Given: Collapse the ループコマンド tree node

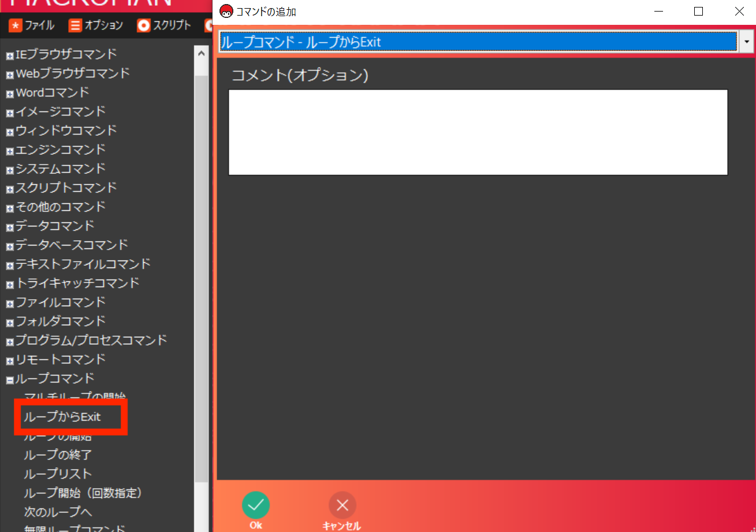Looking at the screenshot, I should click(x=9, y=380).
